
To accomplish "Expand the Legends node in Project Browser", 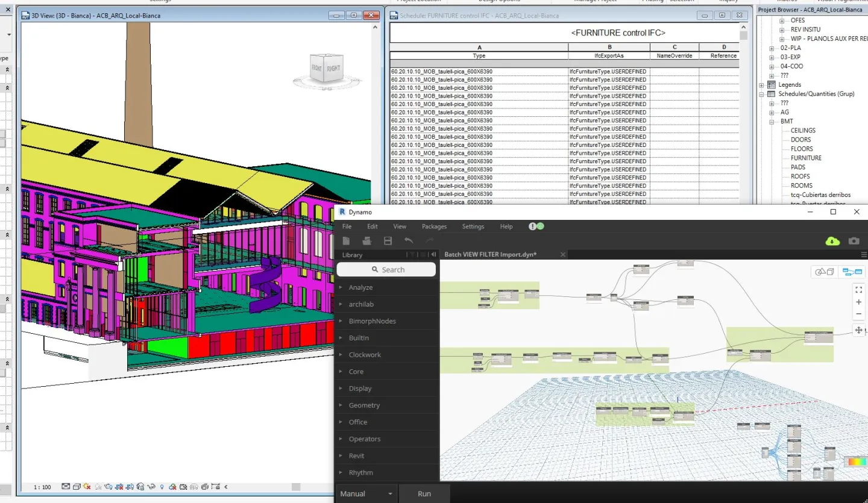I will click(762, 85).
